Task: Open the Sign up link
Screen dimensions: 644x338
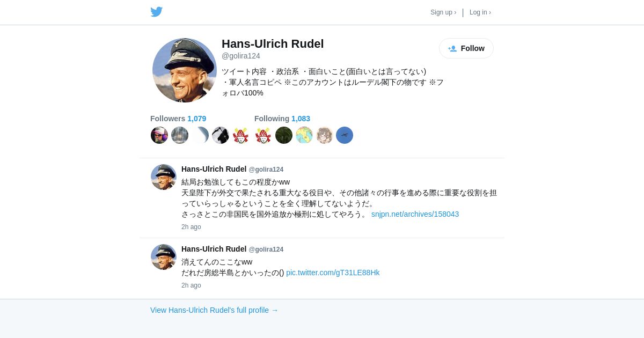Action: [443, 12]
